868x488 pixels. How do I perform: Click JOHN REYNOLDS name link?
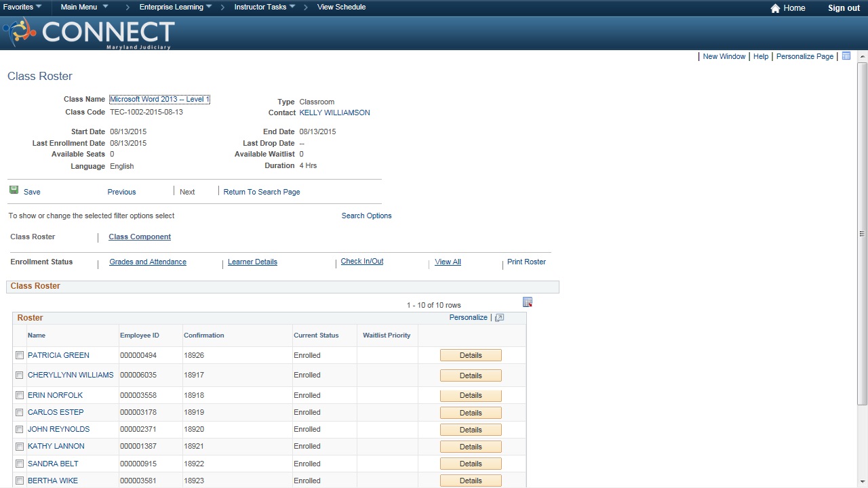pos(58,429)
